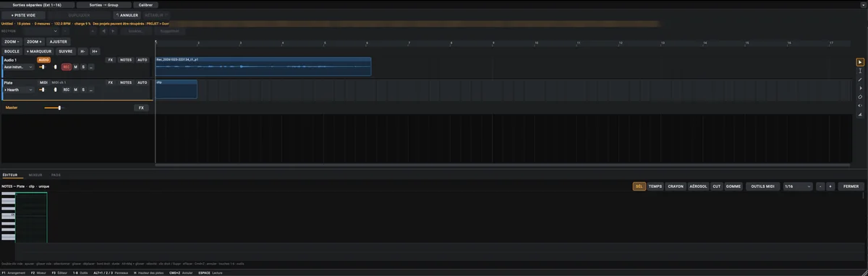Open Master FX button
868x276 pixels.
point(141,108)
